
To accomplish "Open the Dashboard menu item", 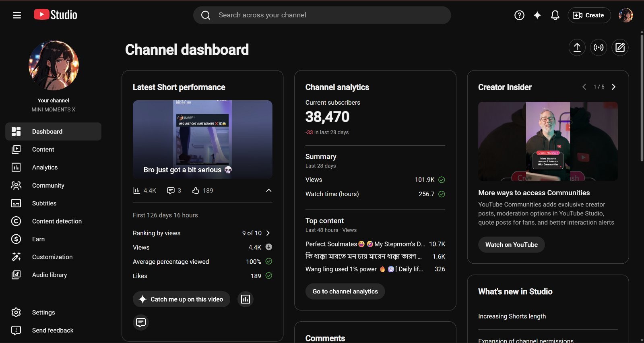I will tap(53, 132).
